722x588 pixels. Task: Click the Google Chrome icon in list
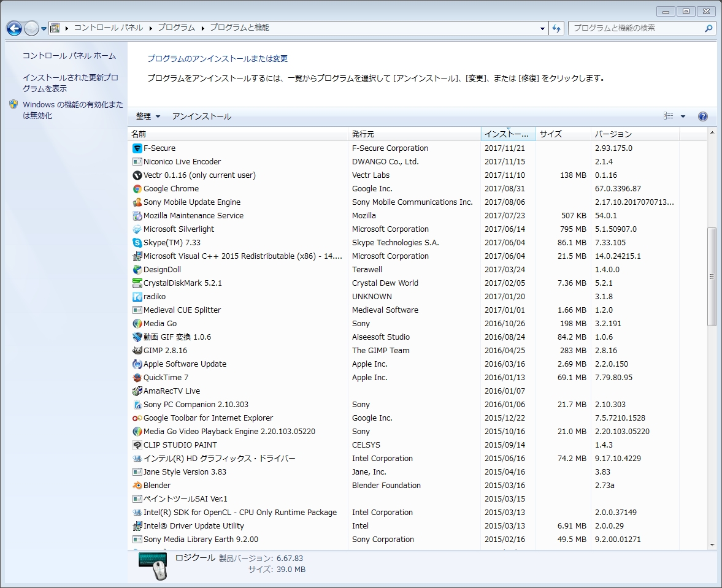click(x=137, y=189)
